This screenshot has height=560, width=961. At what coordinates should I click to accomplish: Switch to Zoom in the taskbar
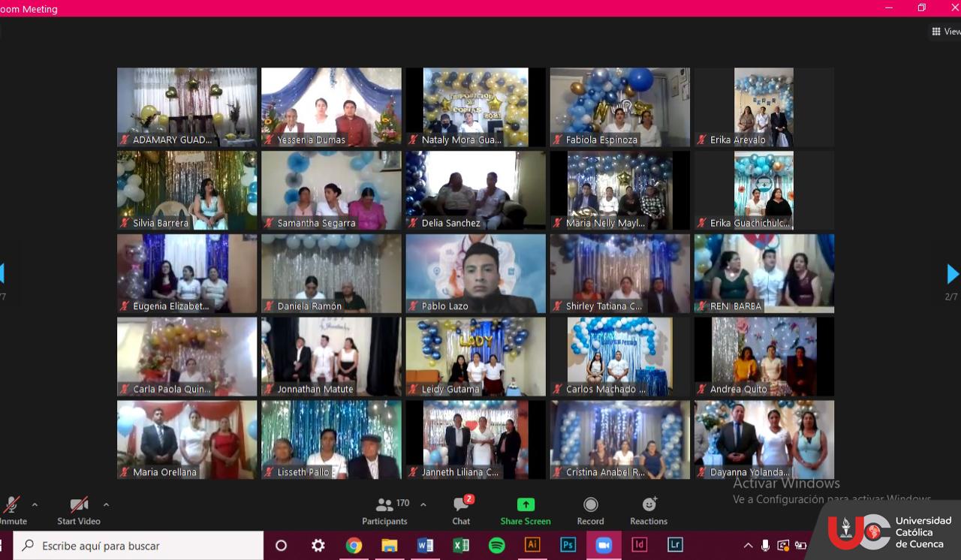click(x=604, y=546)
